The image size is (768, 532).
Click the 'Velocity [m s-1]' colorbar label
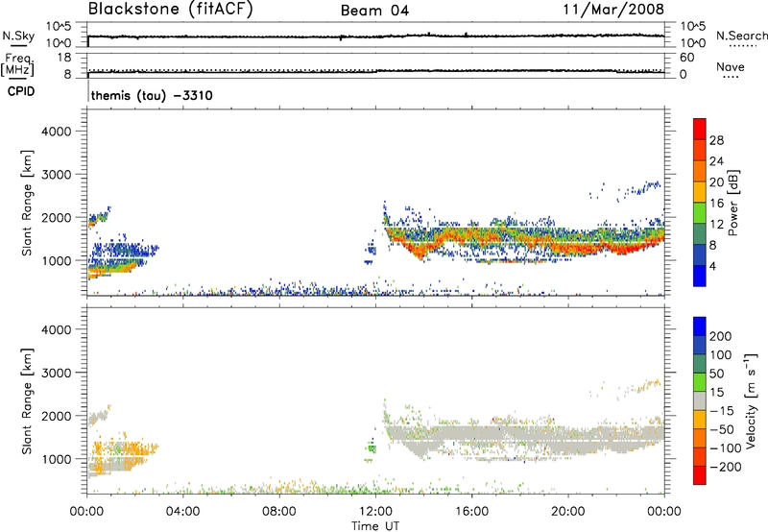click(751, 401)
